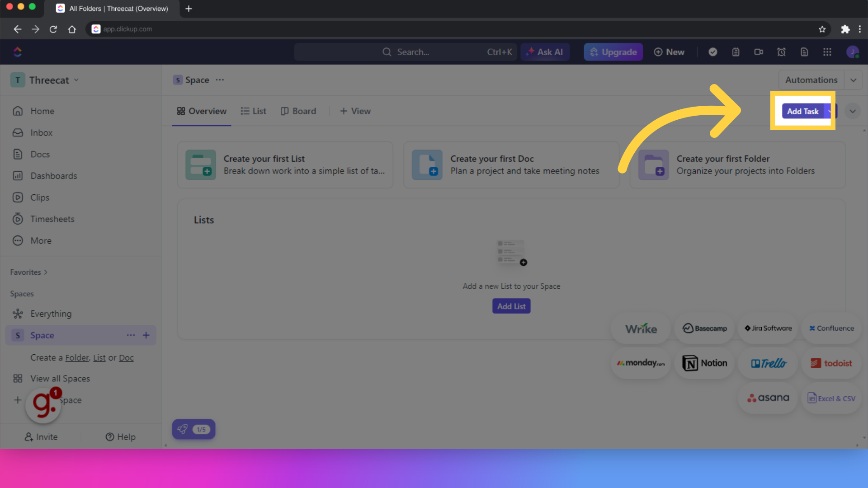Click Invite at sidebar bottom
The image size is (868, 488).
tap(41, 437)
